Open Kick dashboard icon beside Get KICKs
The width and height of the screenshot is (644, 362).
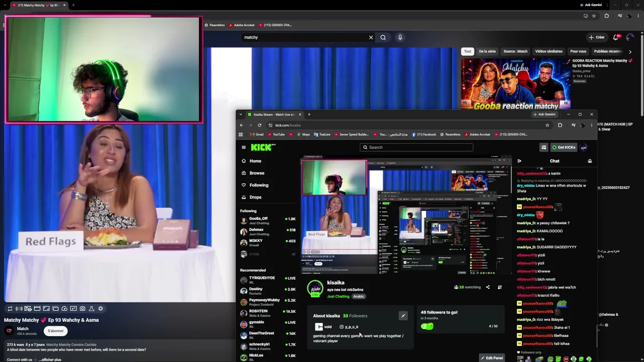click(543, 147)
